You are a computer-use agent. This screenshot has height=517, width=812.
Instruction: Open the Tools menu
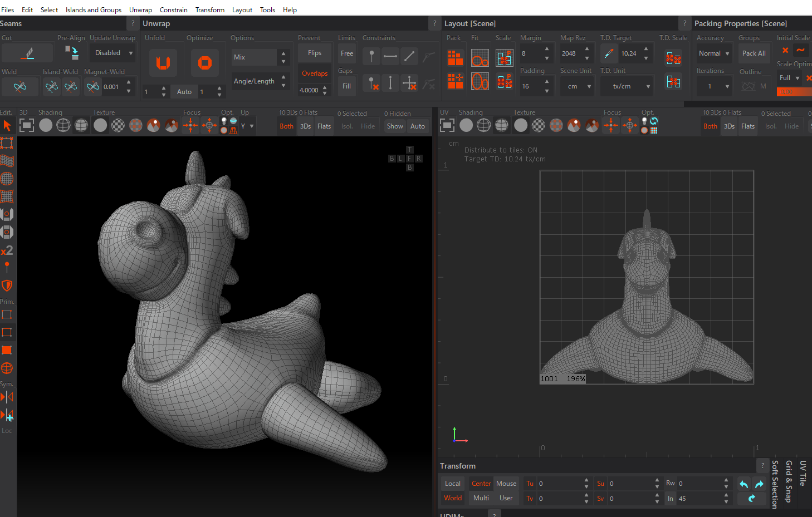267,10
